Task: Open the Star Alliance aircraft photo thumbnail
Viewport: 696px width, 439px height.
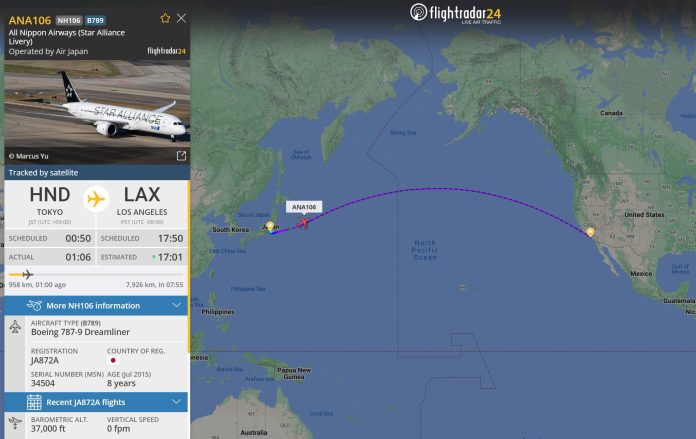Action: 97,112
